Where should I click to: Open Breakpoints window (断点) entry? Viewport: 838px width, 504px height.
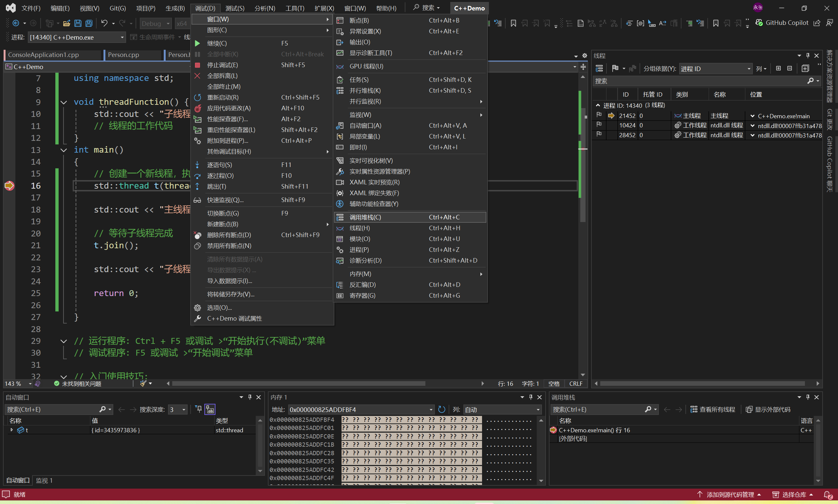pos(411,20)
